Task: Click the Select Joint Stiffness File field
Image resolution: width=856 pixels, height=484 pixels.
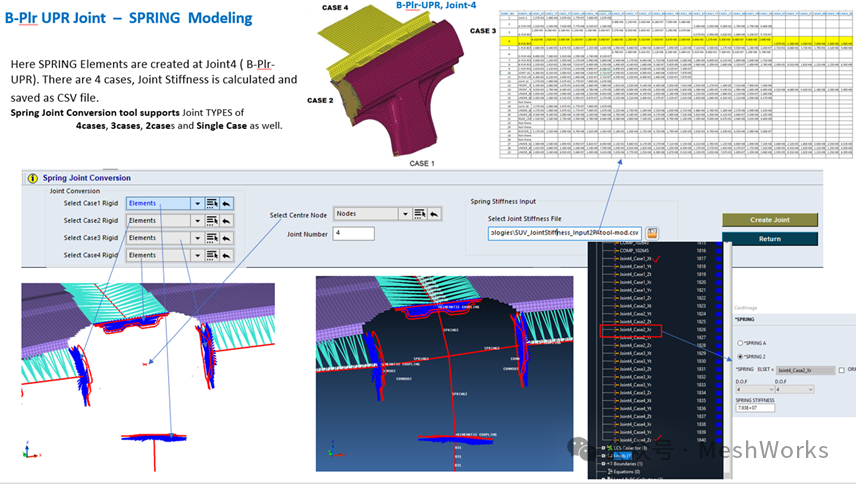Action: tap(564, 233)
